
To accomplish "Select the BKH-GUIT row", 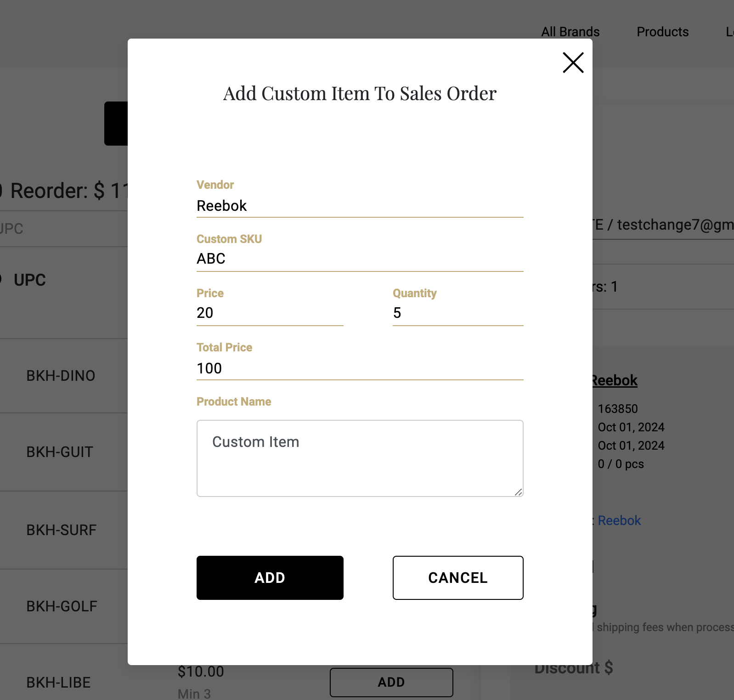I will coord(60,452).
